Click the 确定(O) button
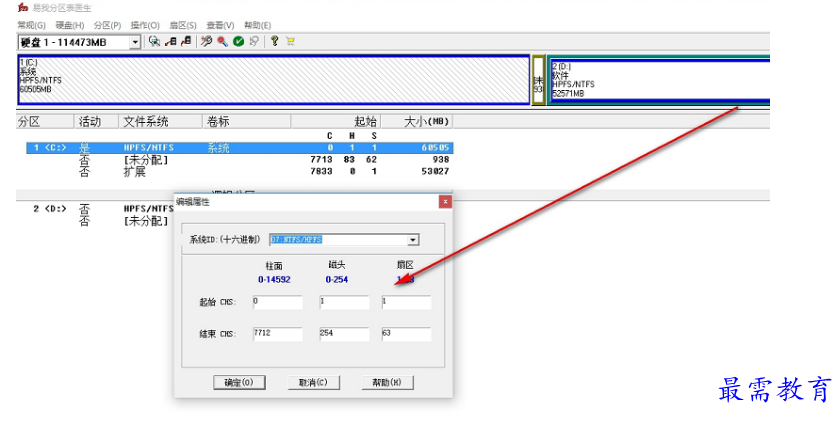The image size is (840, 421). click(239, 382)
